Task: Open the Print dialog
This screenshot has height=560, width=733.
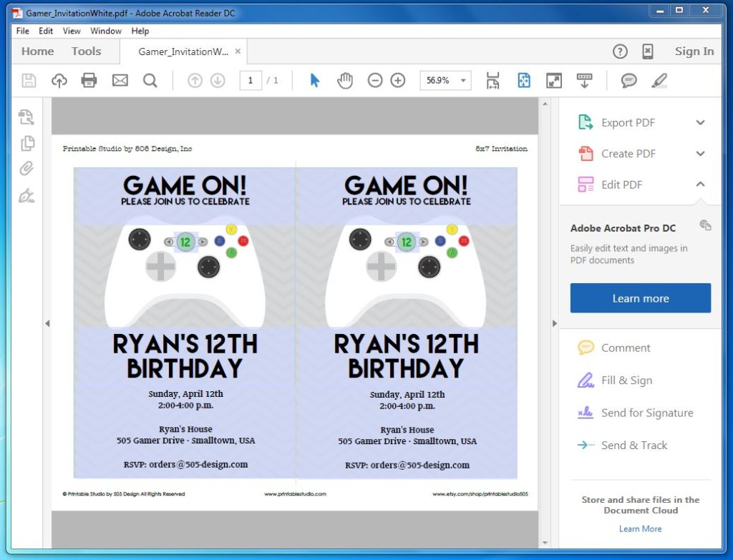Action: pos(89,80)
